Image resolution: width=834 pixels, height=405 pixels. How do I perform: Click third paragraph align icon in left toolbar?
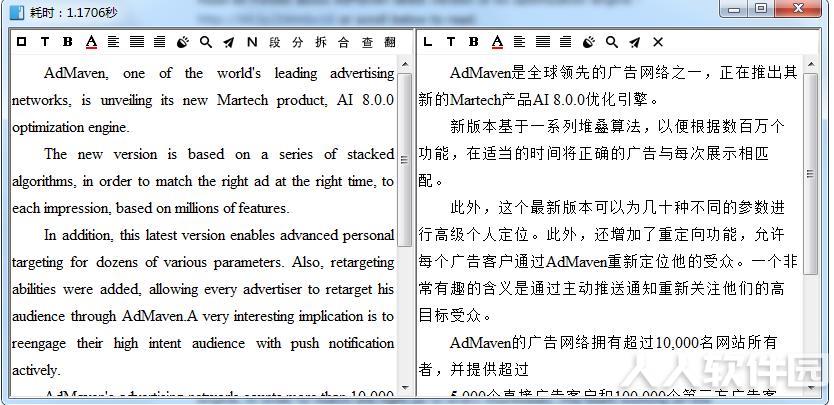(160, 42)
